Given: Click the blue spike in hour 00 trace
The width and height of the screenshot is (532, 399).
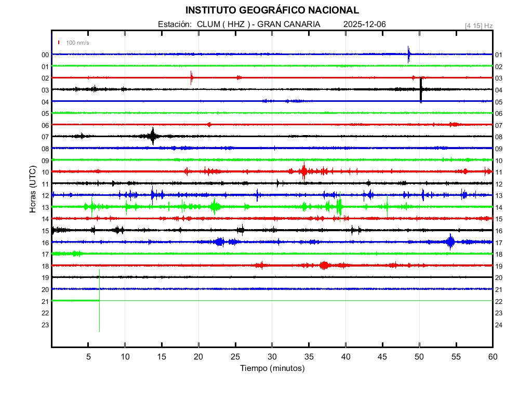Looking at the screenshot, I should click(x=409, y=54).
